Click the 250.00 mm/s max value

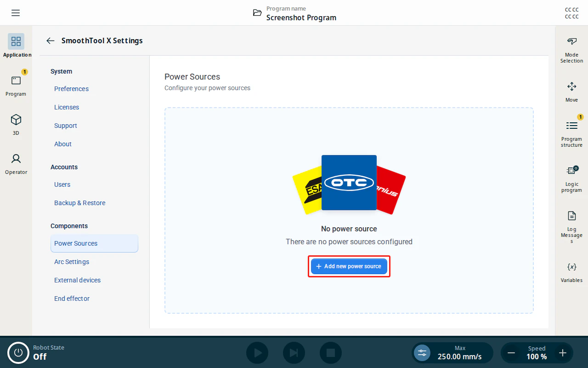click(460, 356)
